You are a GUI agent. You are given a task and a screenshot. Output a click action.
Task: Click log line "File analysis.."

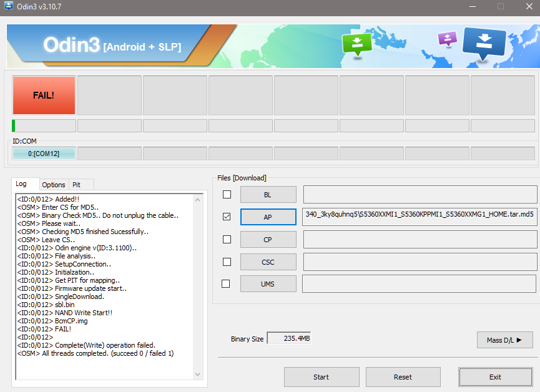(75, 257)
